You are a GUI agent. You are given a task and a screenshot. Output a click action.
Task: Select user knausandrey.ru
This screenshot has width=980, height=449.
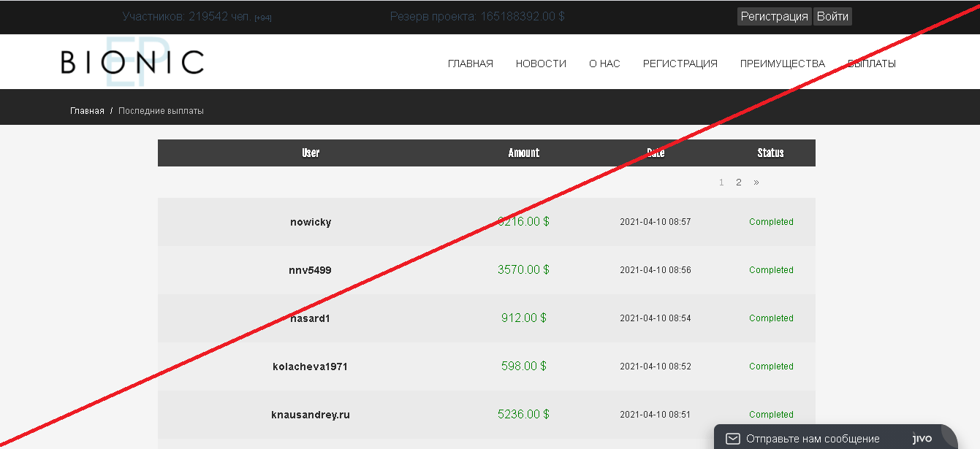pyautogui.click(x=311, y=415)
